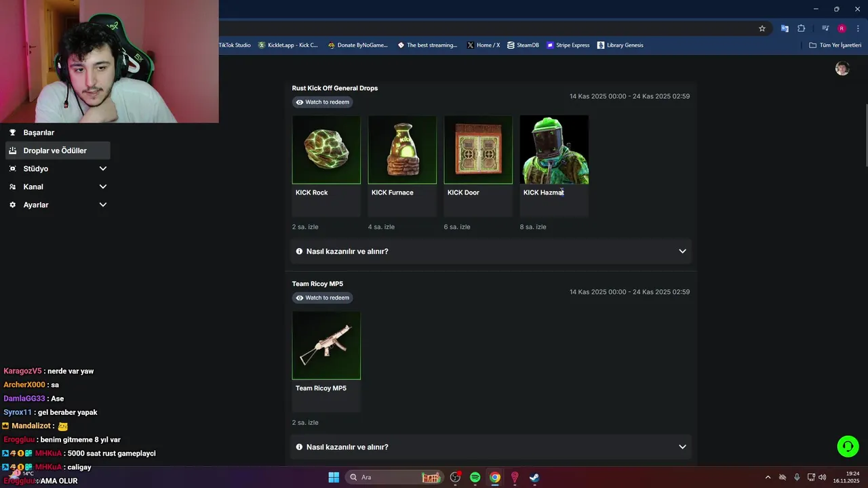Click the Rust Kick Off General Drops heading

pyautogui.click(x=335, y=88)
